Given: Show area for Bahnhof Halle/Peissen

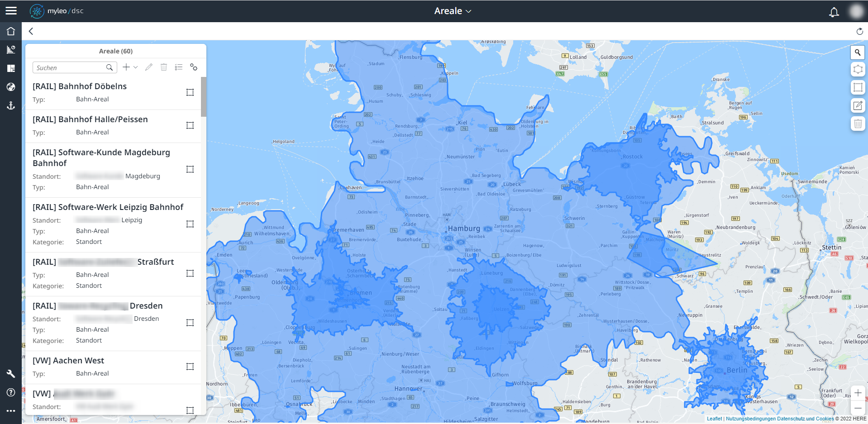Looking at the screenshot, I should coord(190,125).
